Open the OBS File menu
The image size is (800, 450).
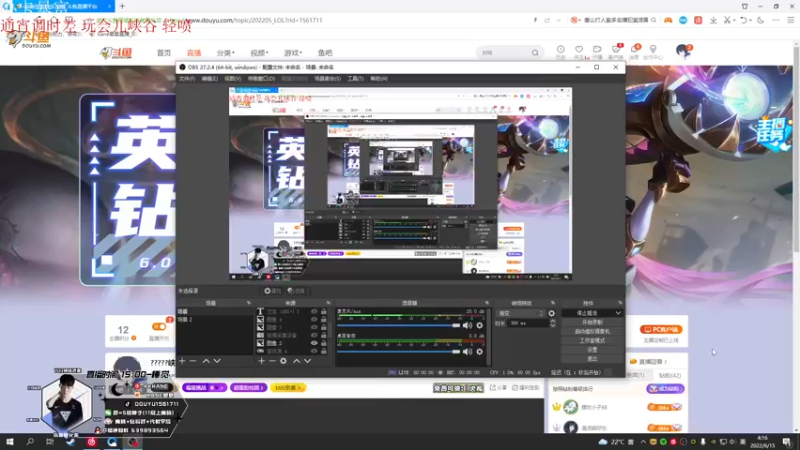click(187, 79)
